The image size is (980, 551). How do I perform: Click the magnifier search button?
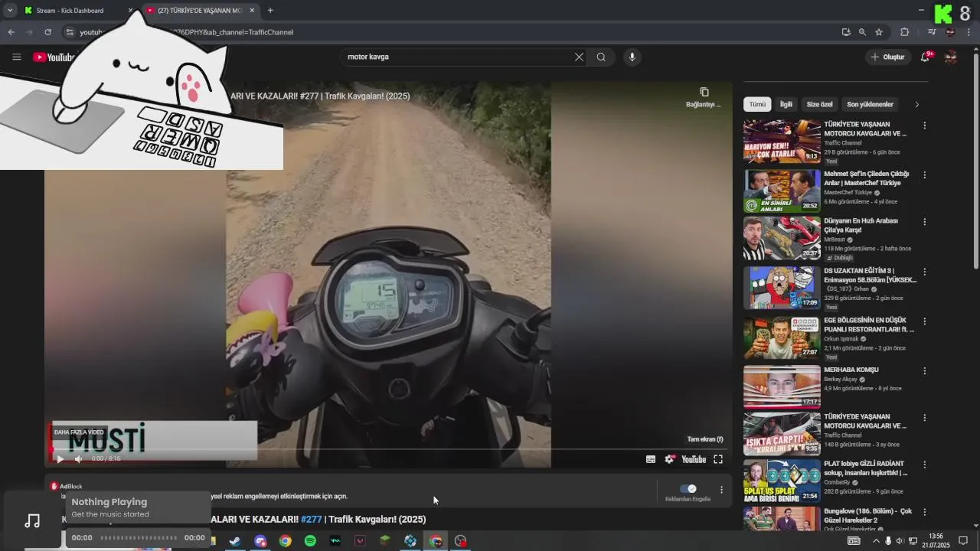[x=601, y=57]
